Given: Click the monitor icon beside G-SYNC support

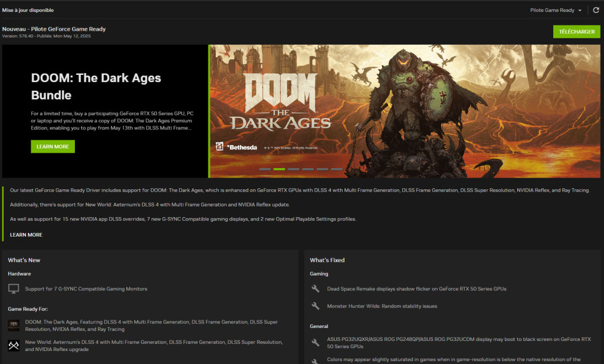Looking at the screenshot, I should pos(14,289).
